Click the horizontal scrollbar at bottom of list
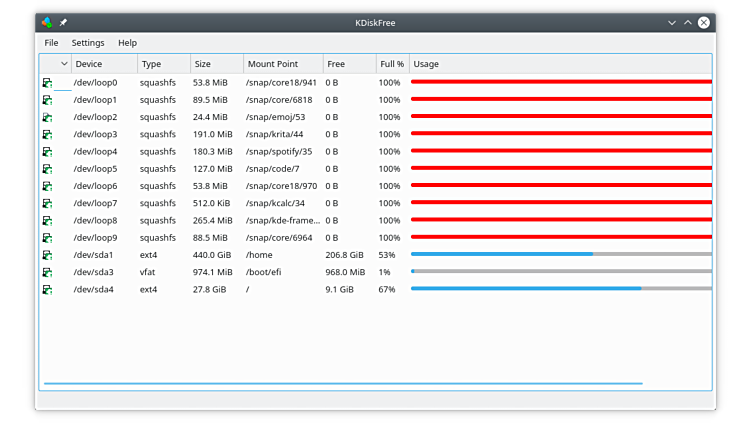The image size is (752, 423). [x=342, y=383]
